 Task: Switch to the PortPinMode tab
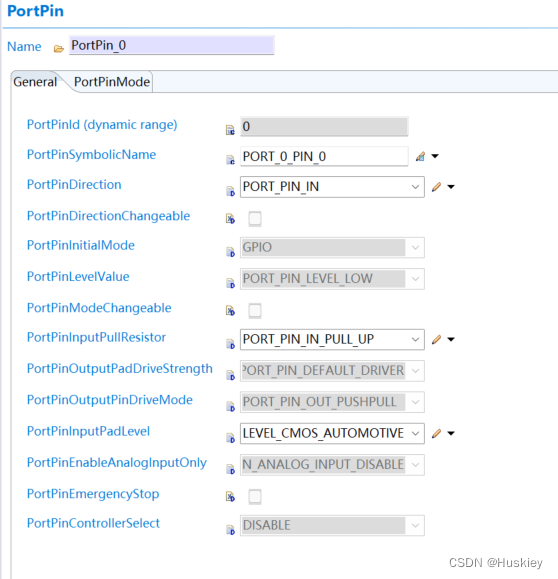click(x=112, y=82)
